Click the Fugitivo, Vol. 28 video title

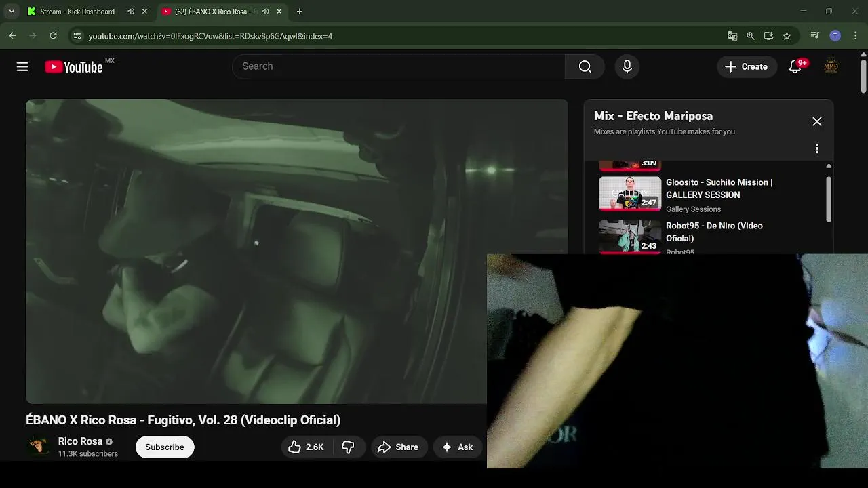tap(183, 420)
